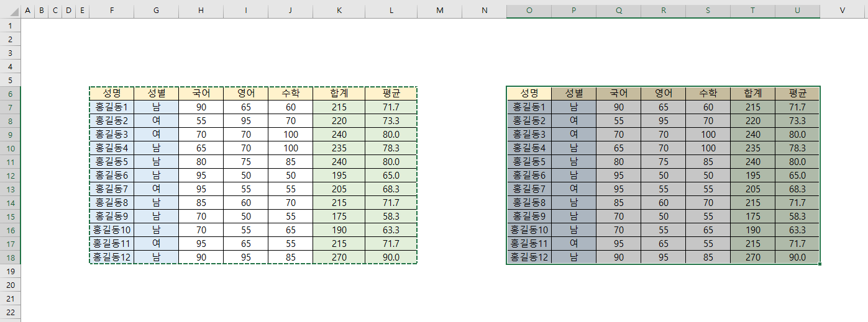Image resolution: width=868 pixels, height=322 pixels.
Task: Select column G header
Action: click(156, 10)
